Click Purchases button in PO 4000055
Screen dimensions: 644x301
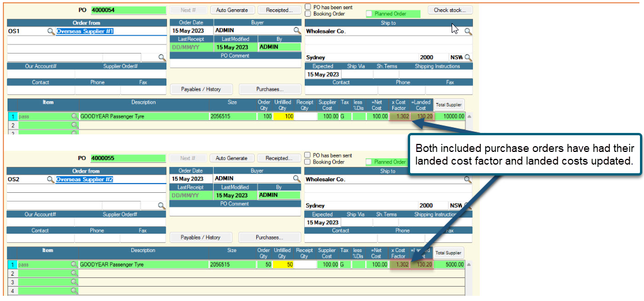(270, 238)
